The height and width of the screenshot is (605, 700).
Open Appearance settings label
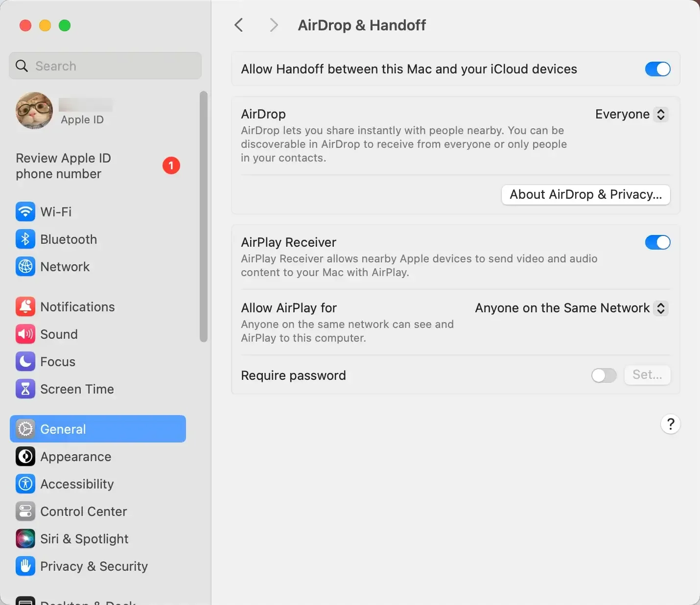point(76,457)
